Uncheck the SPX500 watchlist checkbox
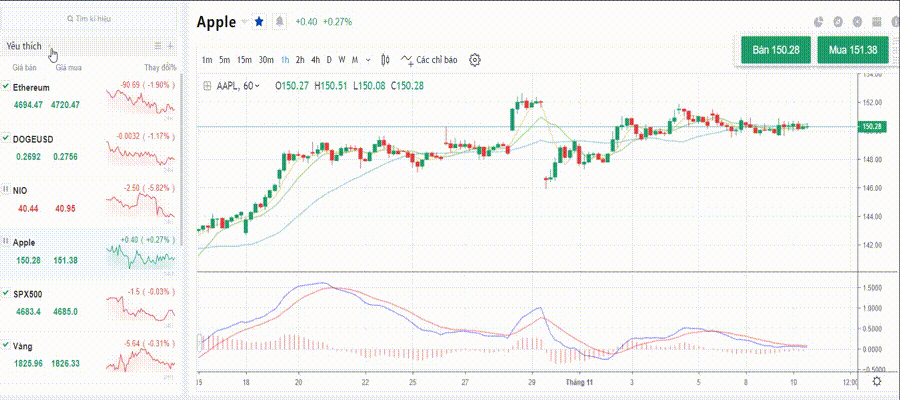This screenshot has width=900, height=400. [6, 294]
